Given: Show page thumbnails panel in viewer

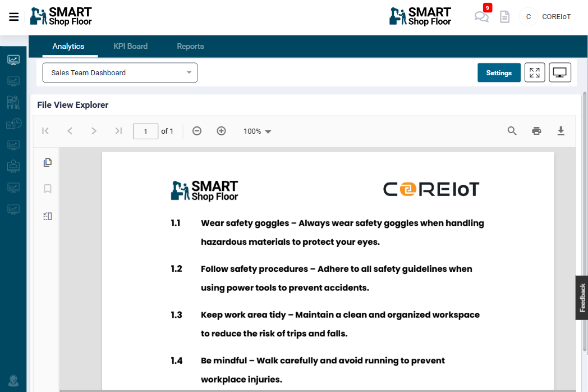Looking at the screenshot, I should [x=48, y=162].
